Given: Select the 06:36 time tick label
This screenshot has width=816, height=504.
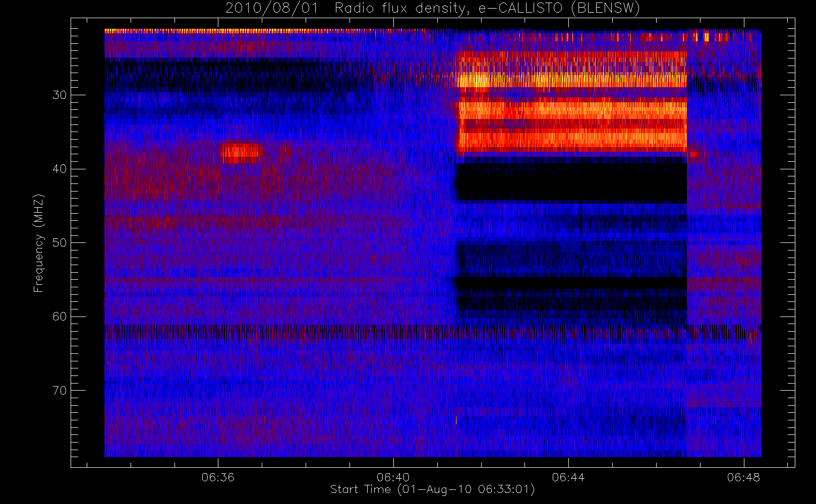Looking at the screenshot, I should pos(218,477).
